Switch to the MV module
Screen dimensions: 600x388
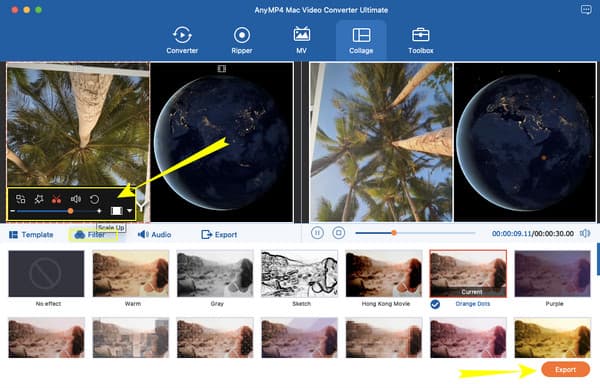(x=302, y=40)
